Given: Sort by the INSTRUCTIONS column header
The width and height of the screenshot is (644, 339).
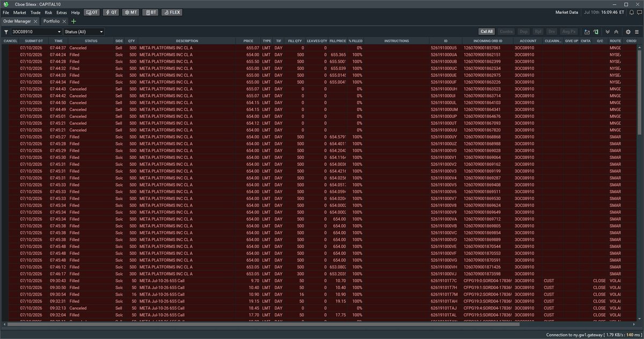Looking at the screenshot, I should click(397, 41).
